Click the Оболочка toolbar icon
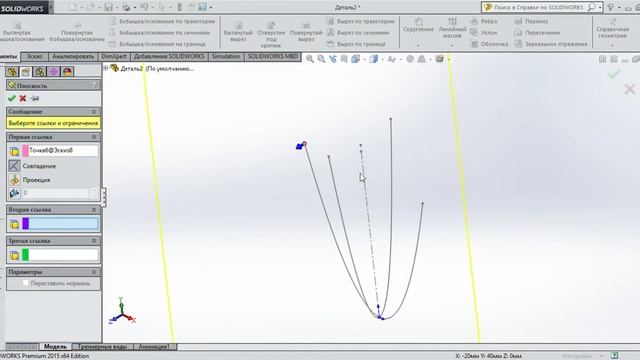Image resolution: width=640 pixels, height=360 pixels. click(x=474, y=44)
